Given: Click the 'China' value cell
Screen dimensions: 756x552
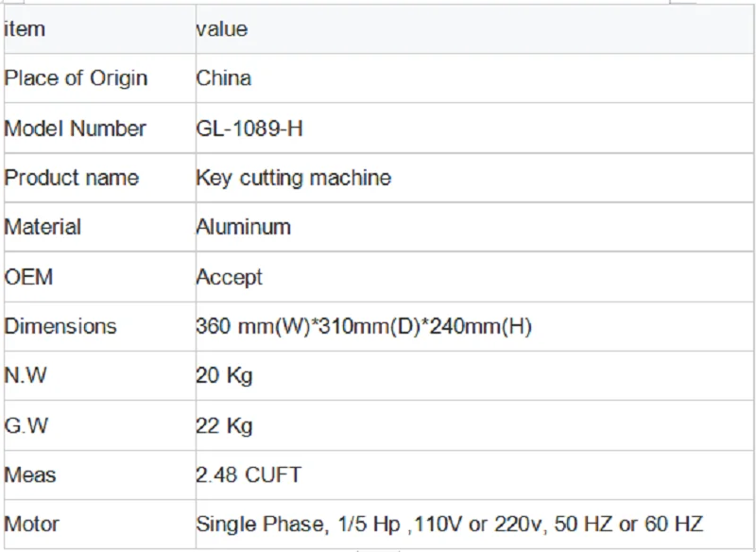Looking at the screenshot, I should [224, 78].
